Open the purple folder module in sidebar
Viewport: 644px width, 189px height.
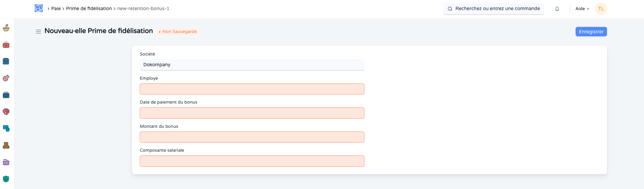click(6, 162)
